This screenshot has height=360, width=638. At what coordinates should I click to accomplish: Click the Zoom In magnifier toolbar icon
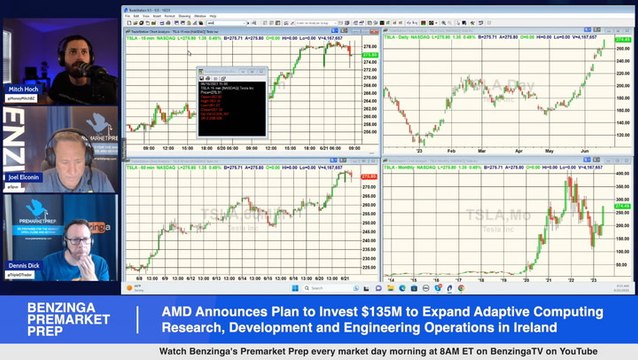point(444,23)
